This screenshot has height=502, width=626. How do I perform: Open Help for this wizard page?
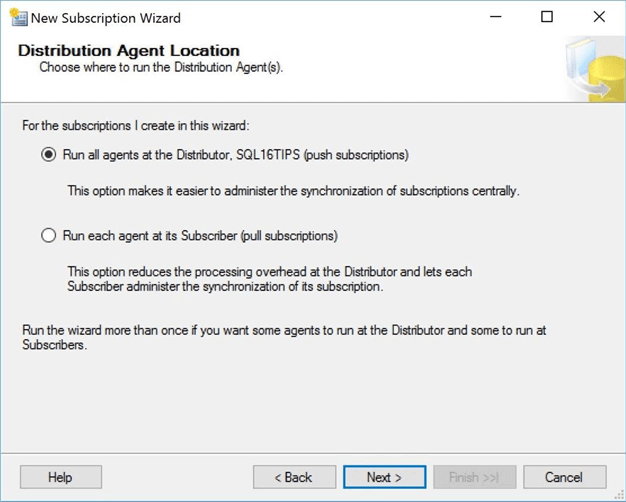60,477
